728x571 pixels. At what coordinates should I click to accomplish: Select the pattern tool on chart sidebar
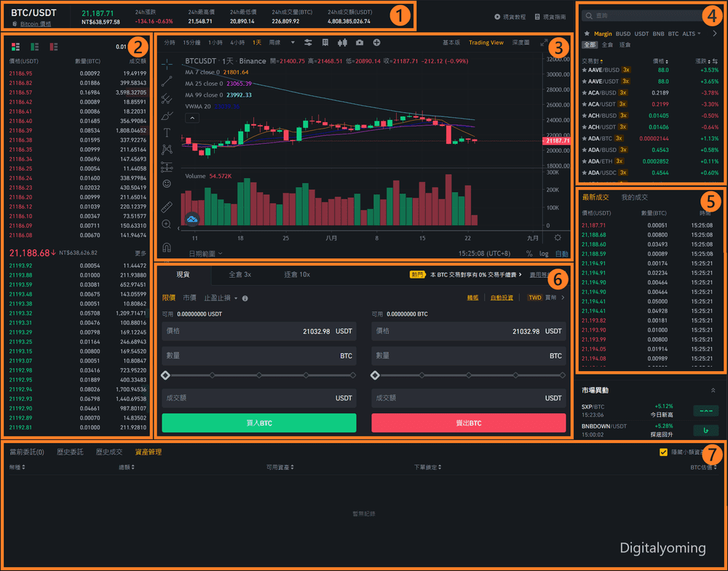167,149
